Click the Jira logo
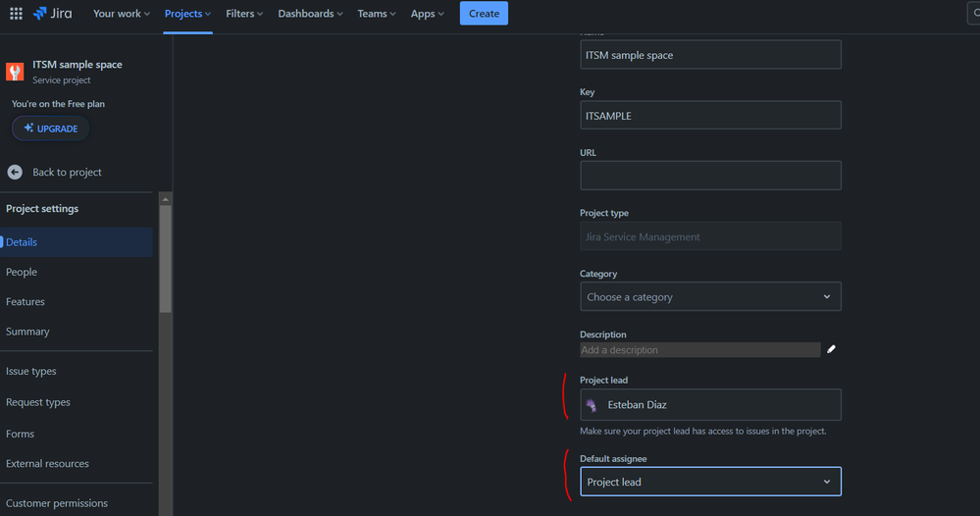The width and height of the screenshot is (980, 516). 53,13
